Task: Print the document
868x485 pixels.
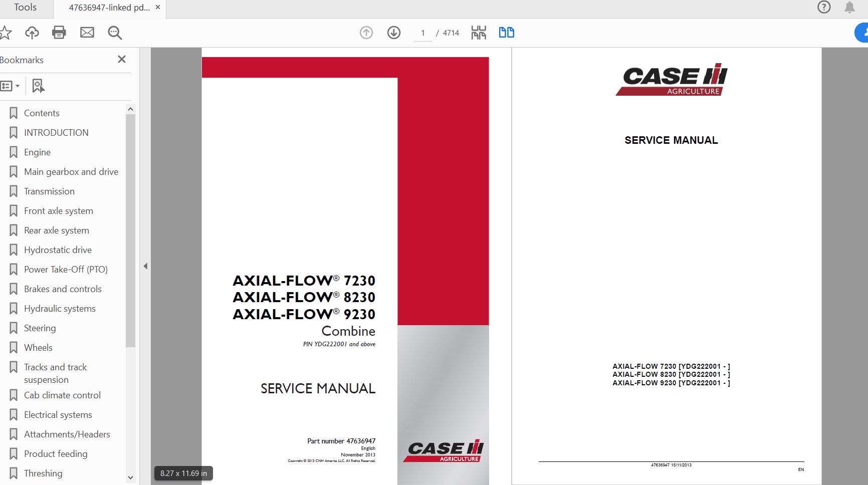Action: click(59, 33)
